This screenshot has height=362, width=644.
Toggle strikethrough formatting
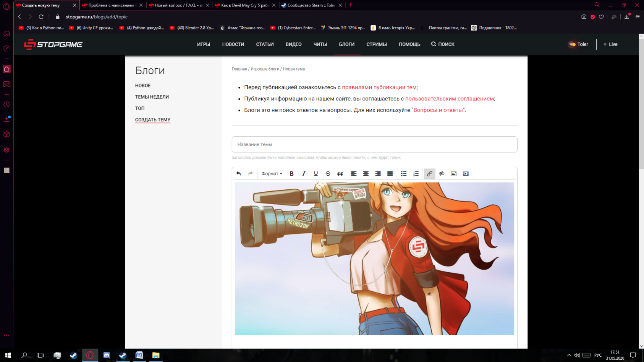[x=328, y=174]
